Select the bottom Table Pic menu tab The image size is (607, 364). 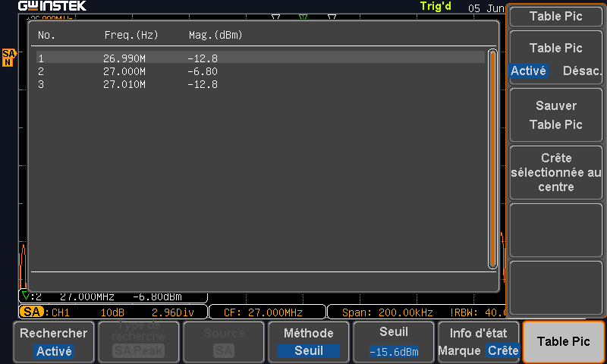pos(563,341)
